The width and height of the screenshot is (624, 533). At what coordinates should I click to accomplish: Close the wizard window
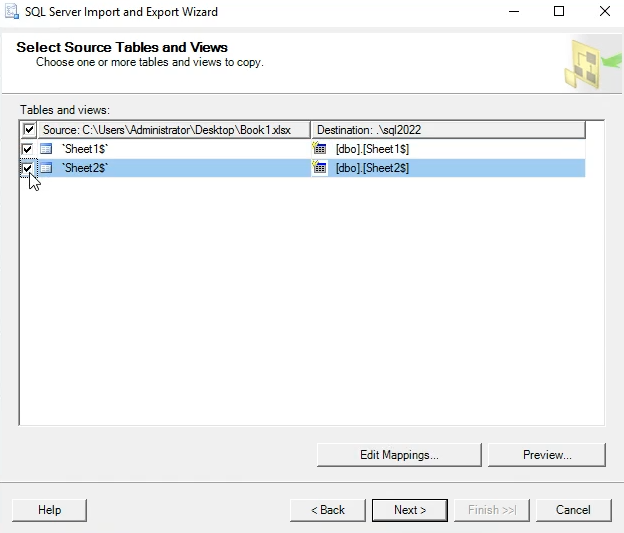point(604,12)
